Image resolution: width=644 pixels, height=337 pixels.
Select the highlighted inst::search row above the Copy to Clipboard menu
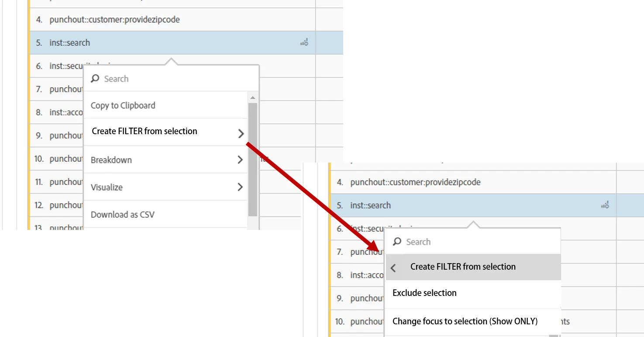(172, 42)
